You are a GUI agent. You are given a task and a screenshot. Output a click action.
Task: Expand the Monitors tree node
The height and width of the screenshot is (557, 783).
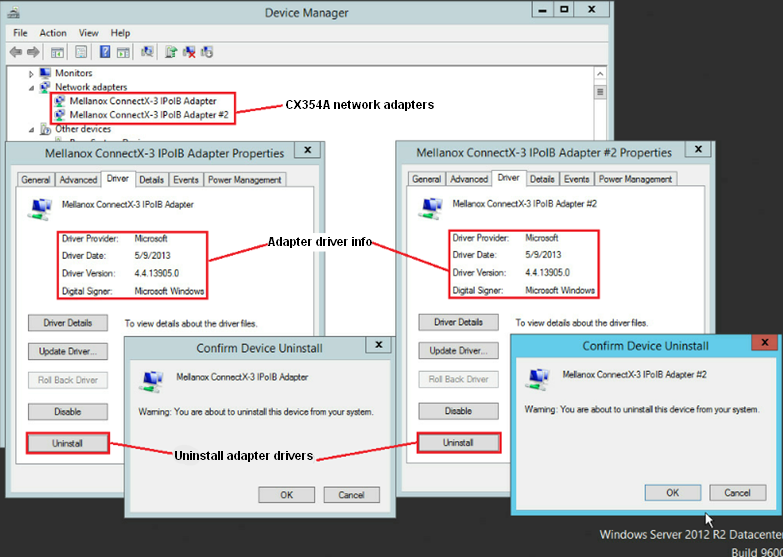tap(31, 74)
